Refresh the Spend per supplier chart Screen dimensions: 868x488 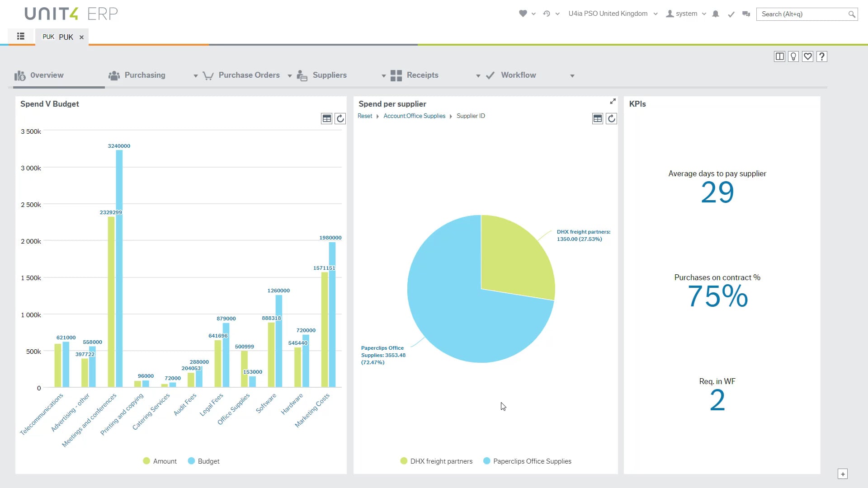tap(611, 118)
